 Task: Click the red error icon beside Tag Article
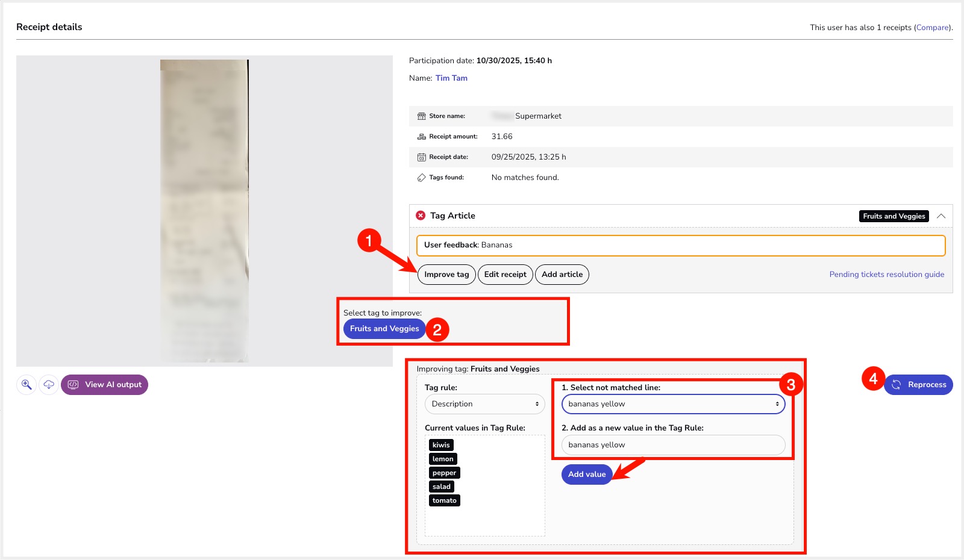point(421,216)
